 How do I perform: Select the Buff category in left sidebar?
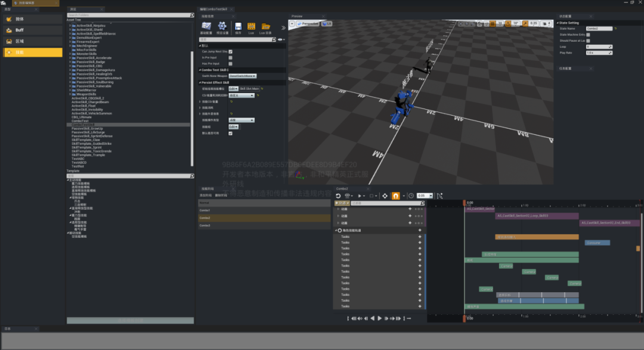click(33, 30)
